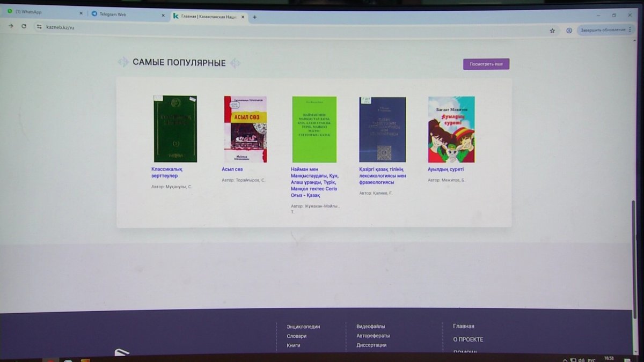Bookmark this page using the star icon
This screenshot has width=644, height=362.
coord(552,31)
